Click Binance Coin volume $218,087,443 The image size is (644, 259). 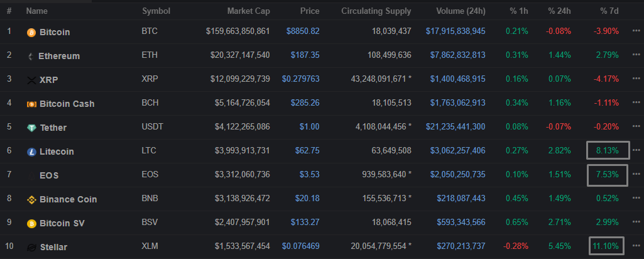[x=462, y=198]
